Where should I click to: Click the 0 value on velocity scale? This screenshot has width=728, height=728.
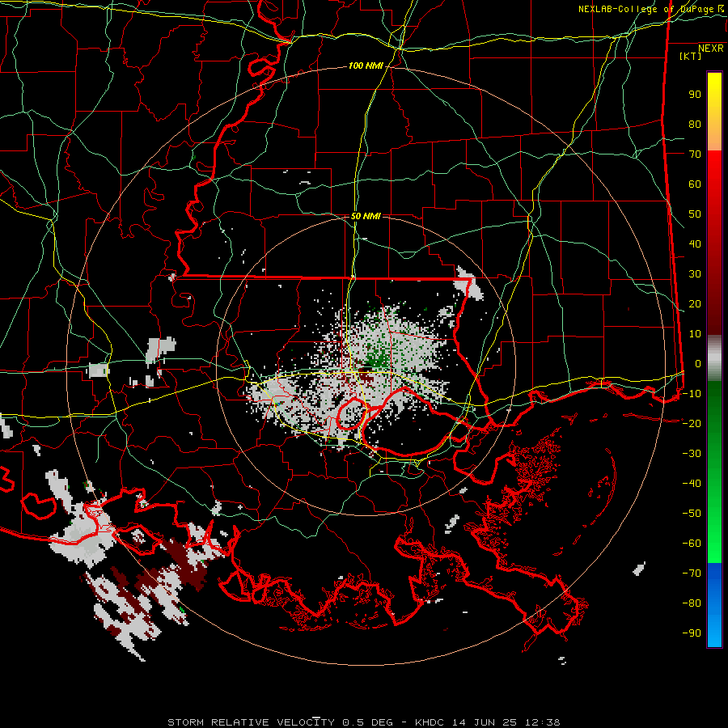698,363
